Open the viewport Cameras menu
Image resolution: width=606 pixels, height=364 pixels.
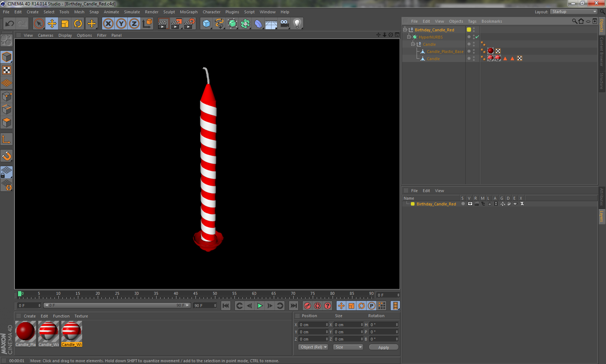pos(45,35)
